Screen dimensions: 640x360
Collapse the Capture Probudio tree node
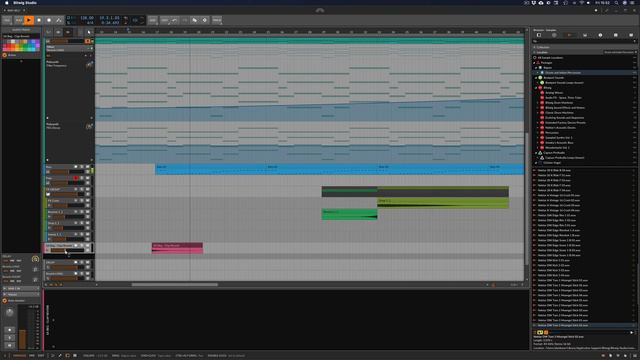click(x=537, y=153)
